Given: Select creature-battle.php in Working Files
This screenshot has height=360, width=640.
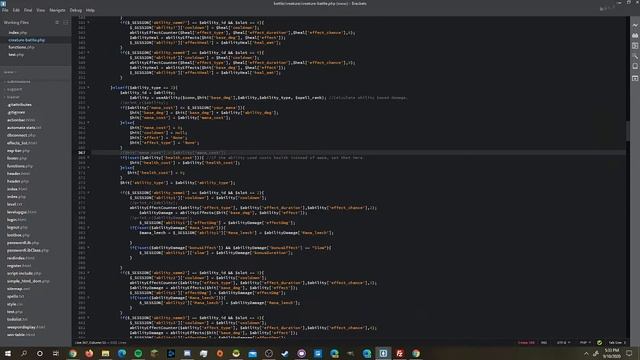Looking at the screenshot, I should [27, 40].
